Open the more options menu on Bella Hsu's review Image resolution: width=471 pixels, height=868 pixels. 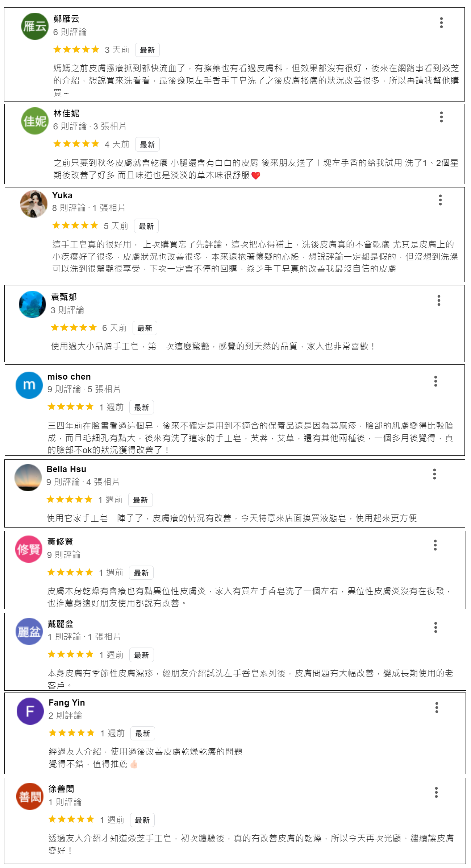434,474
